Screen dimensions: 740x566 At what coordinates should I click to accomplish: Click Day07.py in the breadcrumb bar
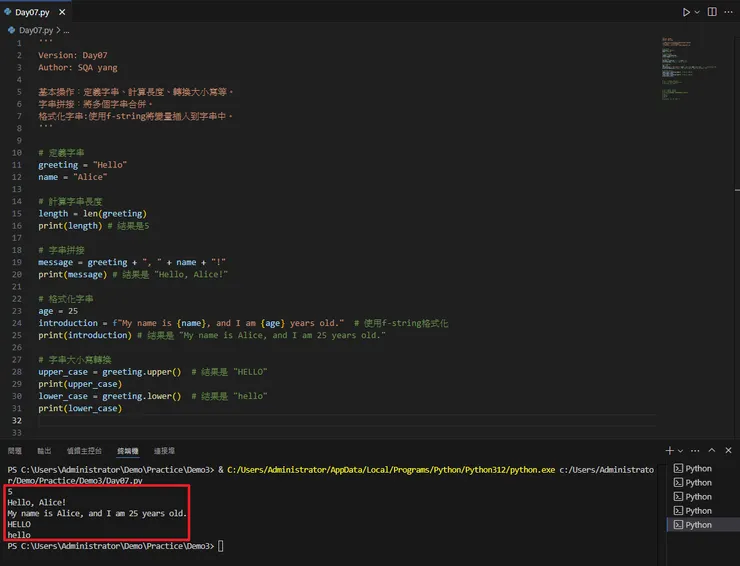click(36, 30)
